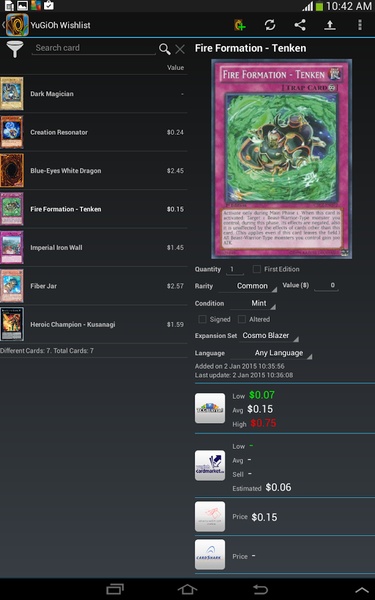Open the Cardmarket price source icon
This screenshot has width=375, height=600.
click(210, 465)
